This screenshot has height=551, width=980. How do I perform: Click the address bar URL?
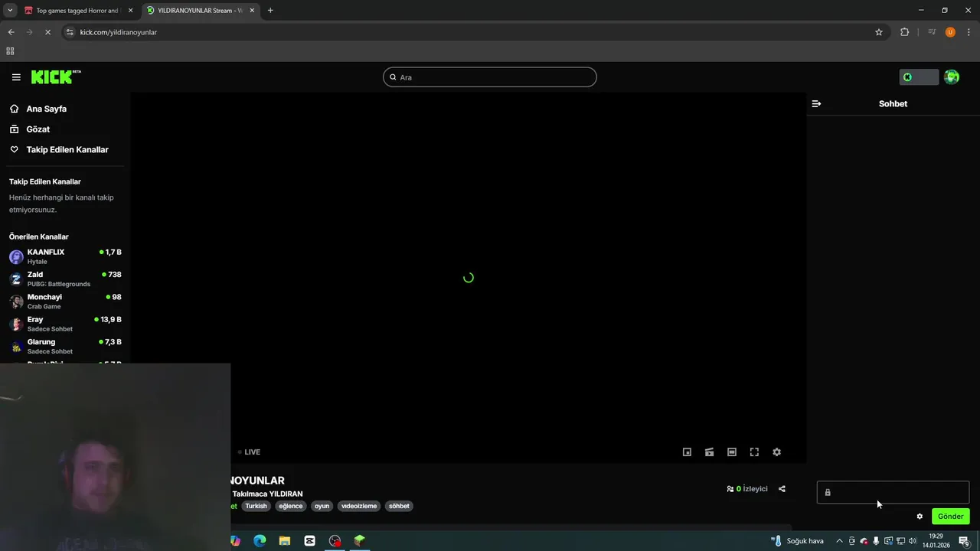pyautogui.click(x=119, y=32)
